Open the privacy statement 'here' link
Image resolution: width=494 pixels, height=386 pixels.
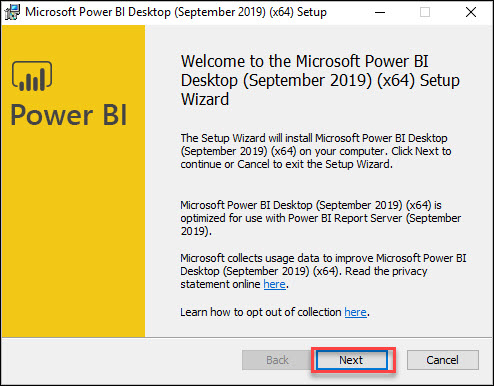pos(274,284)
